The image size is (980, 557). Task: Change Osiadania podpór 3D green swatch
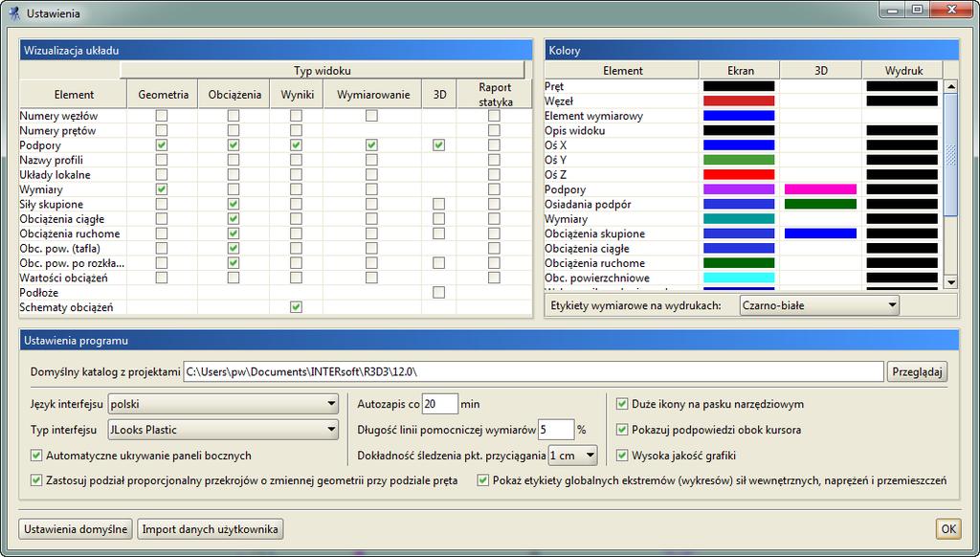[x=820, y=204]
